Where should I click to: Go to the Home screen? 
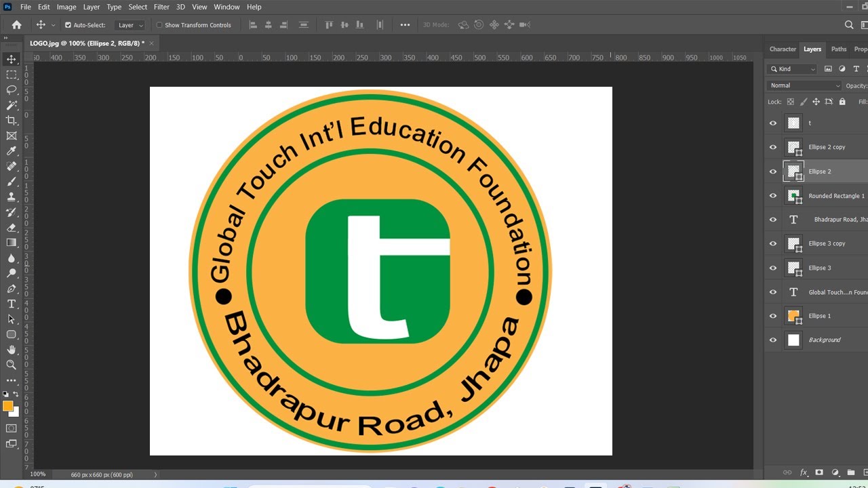click(17, 25)
